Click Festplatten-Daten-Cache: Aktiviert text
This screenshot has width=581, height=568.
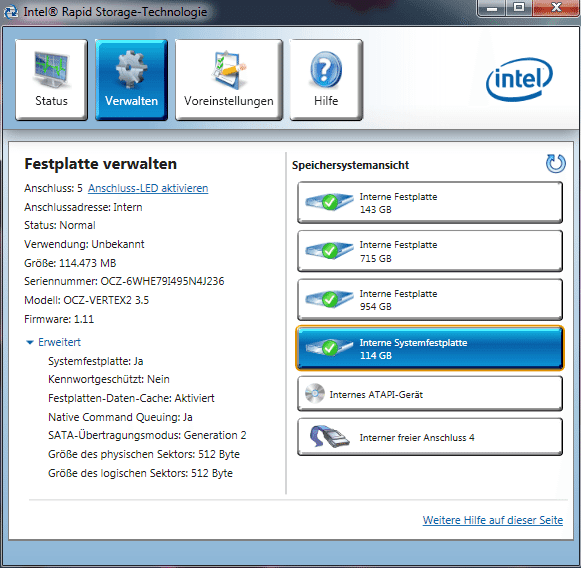[131, 398]
